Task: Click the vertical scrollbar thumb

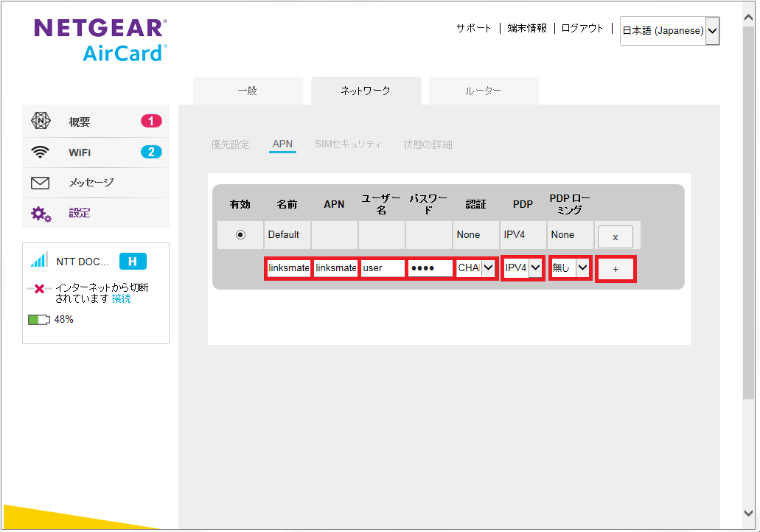Action: [x=749, y=213]
